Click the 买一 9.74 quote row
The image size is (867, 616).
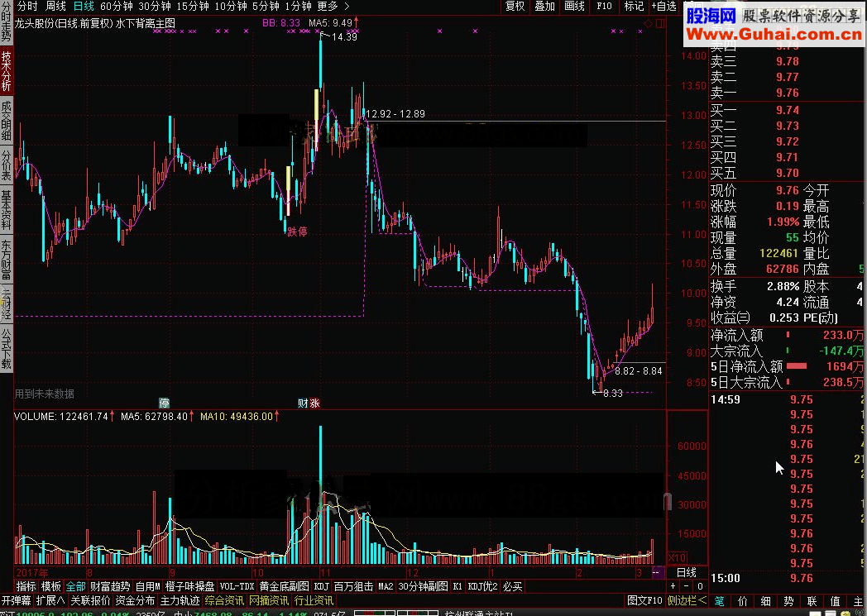point(788,110)
